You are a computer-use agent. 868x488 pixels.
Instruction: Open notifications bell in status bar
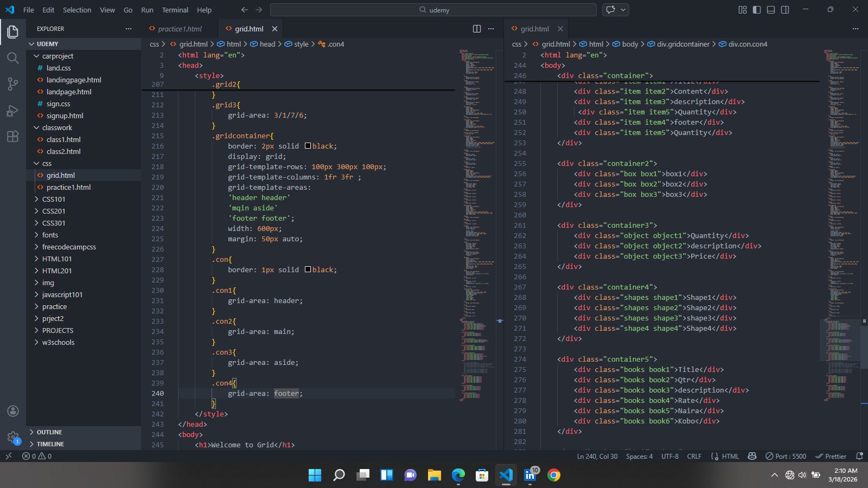(859, 456)
